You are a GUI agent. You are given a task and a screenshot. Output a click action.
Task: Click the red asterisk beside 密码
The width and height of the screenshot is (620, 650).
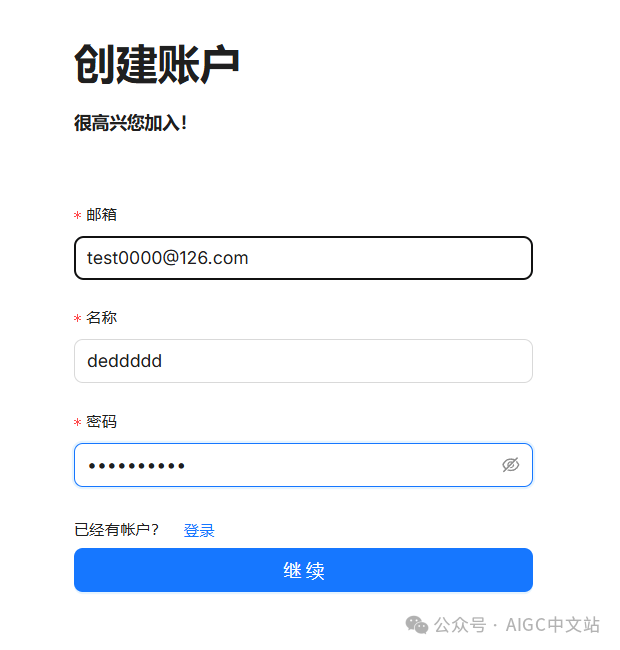pos(77,422)
